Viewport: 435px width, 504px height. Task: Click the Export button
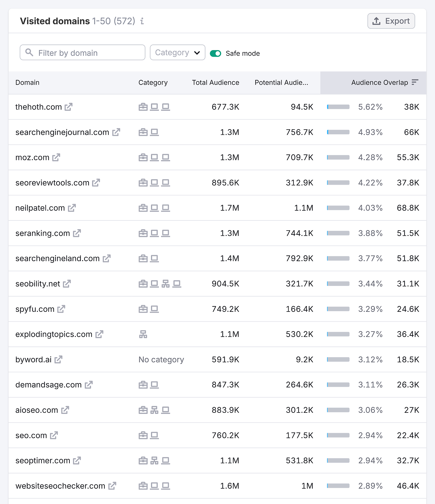[x=391, y=21]
